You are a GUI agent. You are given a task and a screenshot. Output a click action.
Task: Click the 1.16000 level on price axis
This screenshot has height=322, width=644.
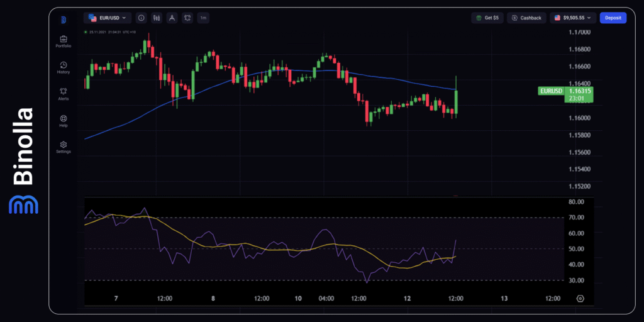click(579, 118)
